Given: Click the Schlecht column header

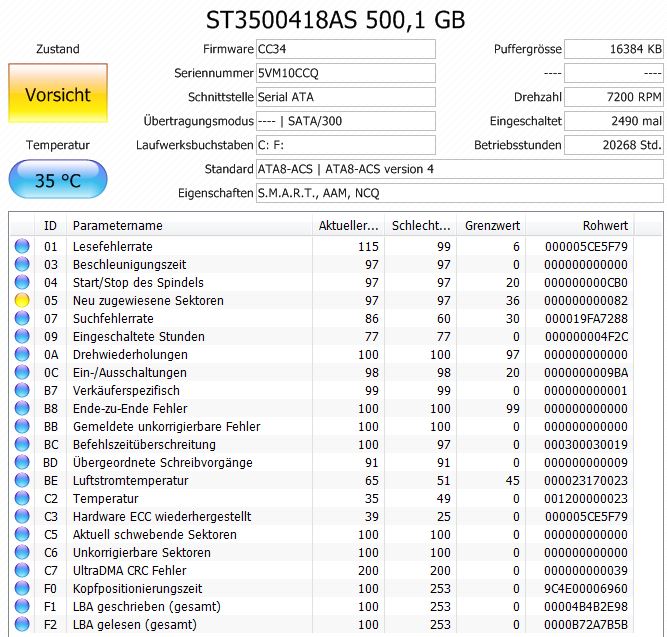Looking at the screenshot, I should point(420,225).
